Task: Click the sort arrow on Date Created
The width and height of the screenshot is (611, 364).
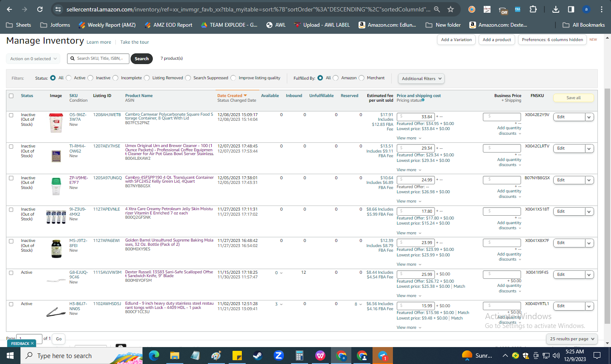Action: pos(245,96)
